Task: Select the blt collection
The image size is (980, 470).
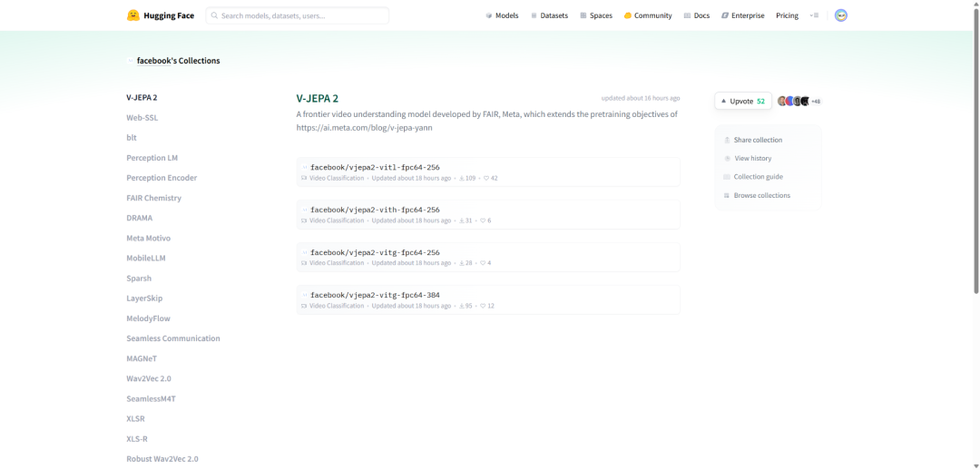Action: coord(132,138)
